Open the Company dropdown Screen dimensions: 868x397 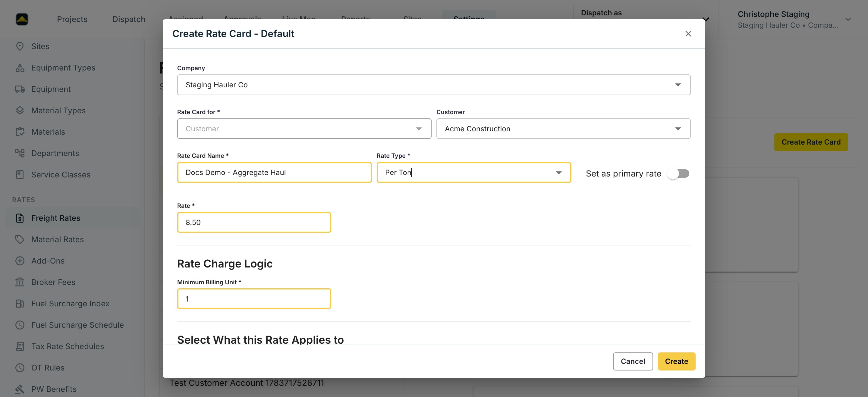coord(434,85)
